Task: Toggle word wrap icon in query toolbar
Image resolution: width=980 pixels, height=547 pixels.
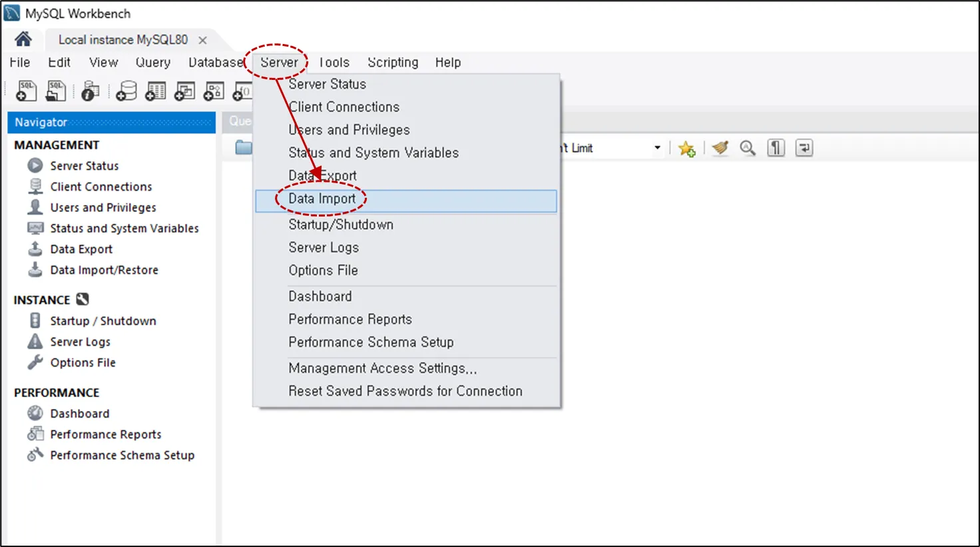Action: tap(804, 148)
